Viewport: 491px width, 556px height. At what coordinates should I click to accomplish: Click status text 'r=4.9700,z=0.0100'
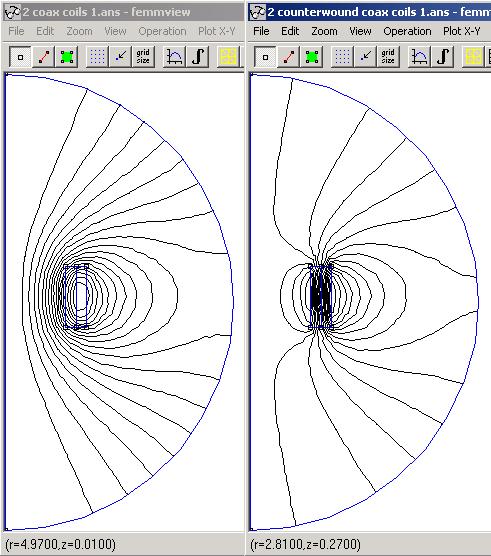click(x=61, y=544)
